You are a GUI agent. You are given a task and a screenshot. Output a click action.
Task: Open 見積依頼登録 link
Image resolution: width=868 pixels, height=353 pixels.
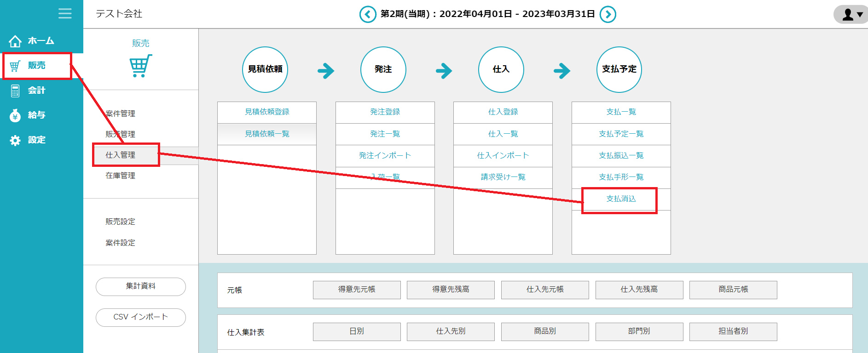pos(267,112)
